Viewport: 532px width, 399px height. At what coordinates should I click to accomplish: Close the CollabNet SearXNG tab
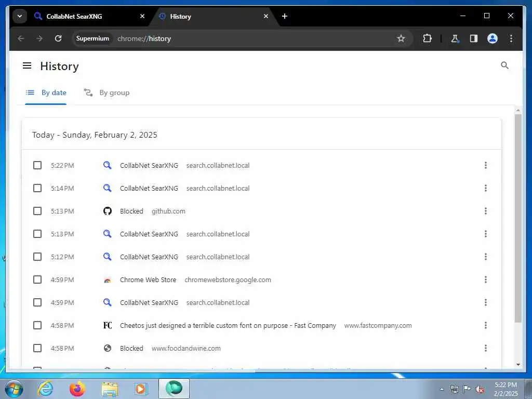[x=142, y=16]
